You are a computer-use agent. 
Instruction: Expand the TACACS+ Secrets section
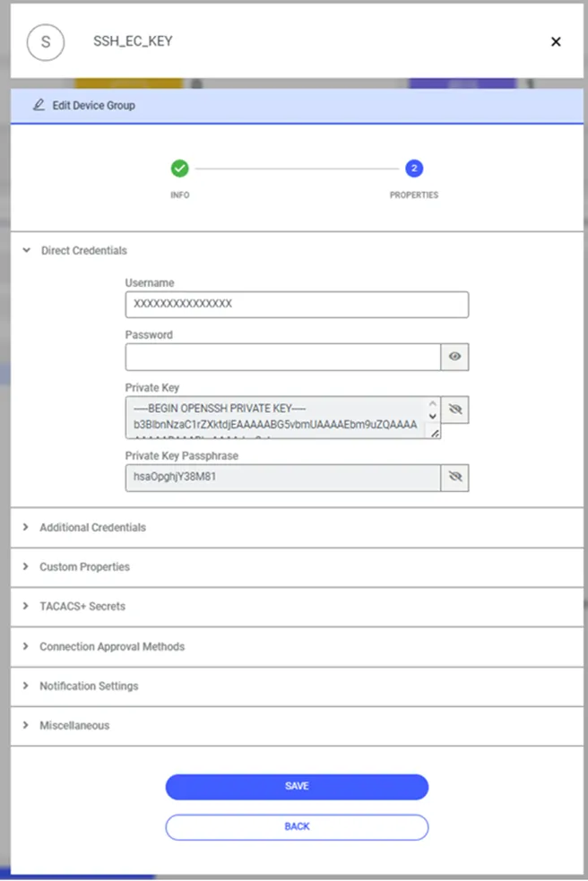pyautogui.click(x=297, y=606)
